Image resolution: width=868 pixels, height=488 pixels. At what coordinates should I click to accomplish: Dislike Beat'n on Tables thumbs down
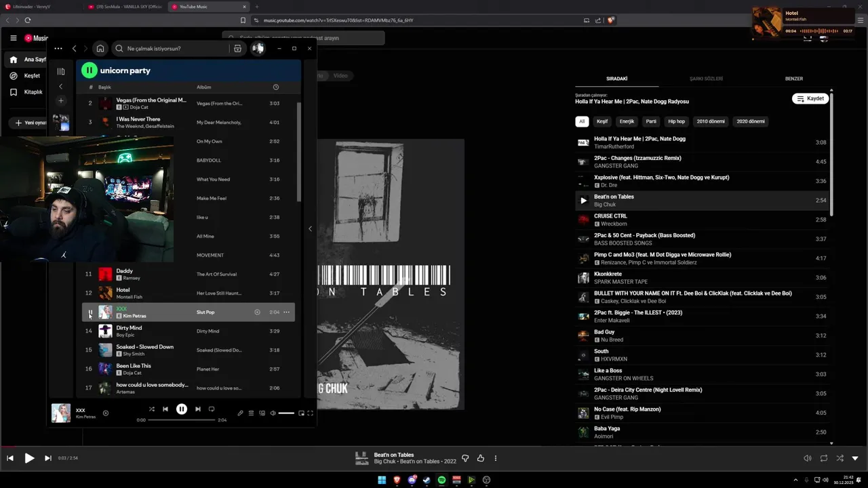tap(465, 458)
